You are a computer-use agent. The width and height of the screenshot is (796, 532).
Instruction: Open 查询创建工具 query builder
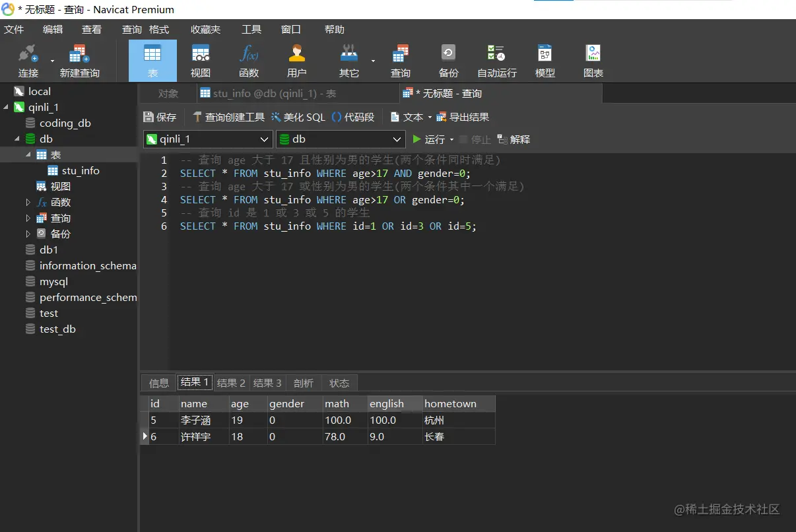228,117
